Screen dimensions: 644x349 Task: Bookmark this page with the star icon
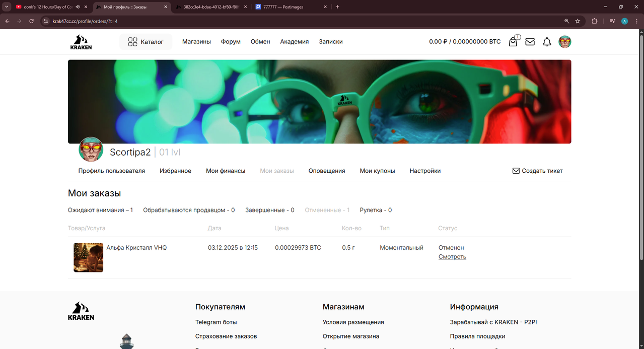pos(578,21)
